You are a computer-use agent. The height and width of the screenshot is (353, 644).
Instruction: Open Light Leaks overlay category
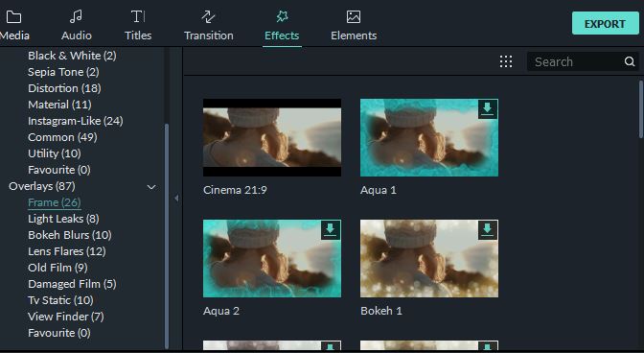pos(63,219)
